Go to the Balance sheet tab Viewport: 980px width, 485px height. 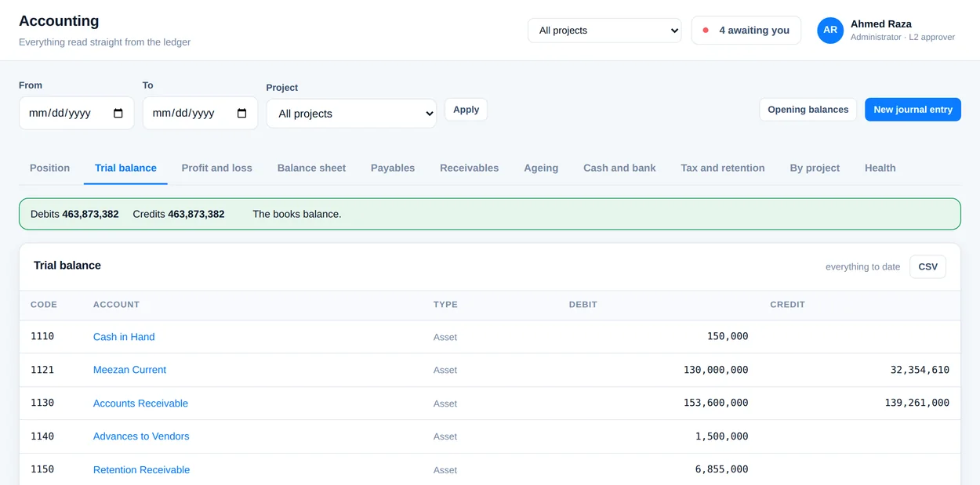311,168
